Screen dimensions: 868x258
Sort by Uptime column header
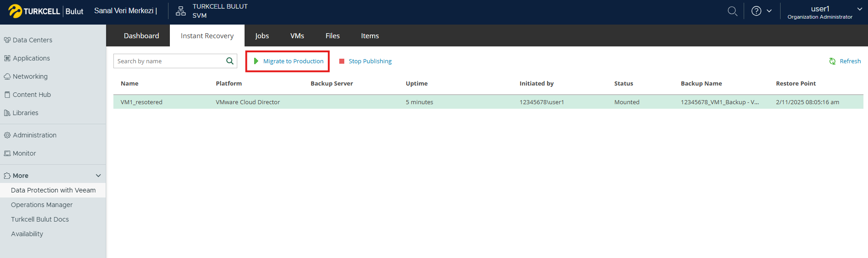coord(417,83)
